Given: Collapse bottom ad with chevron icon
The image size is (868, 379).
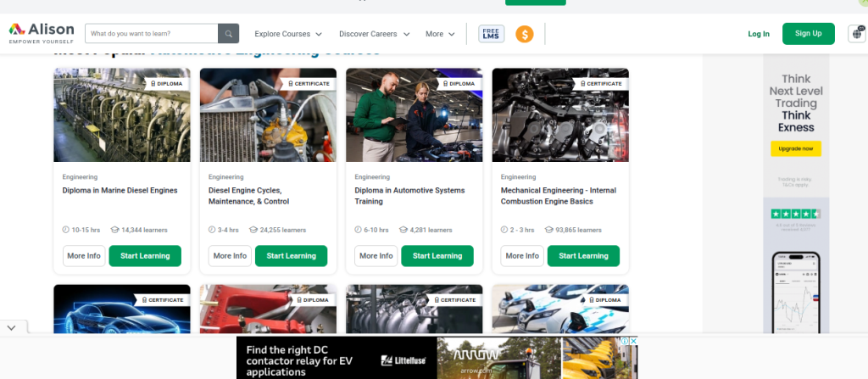Looking at the screenshot, I should tap(11, 327).
